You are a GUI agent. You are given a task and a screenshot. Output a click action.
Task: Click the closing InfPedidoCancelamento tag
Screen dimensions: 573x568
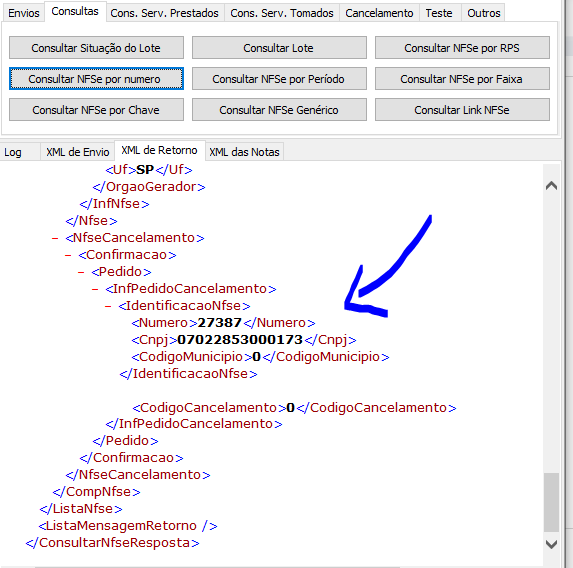pyautogui.click(x=194, y=424)
